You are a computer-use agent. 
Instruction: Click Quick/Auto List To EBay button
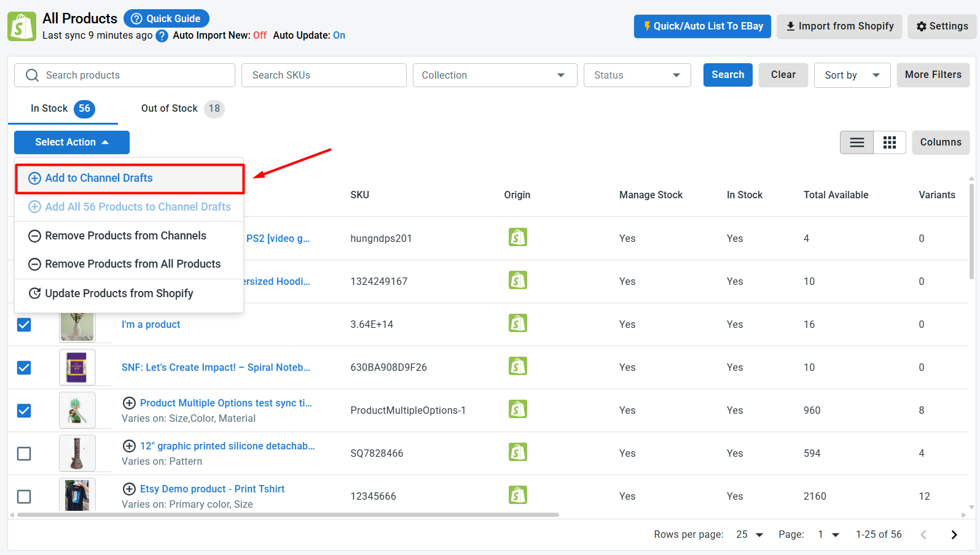pos(702,26)
